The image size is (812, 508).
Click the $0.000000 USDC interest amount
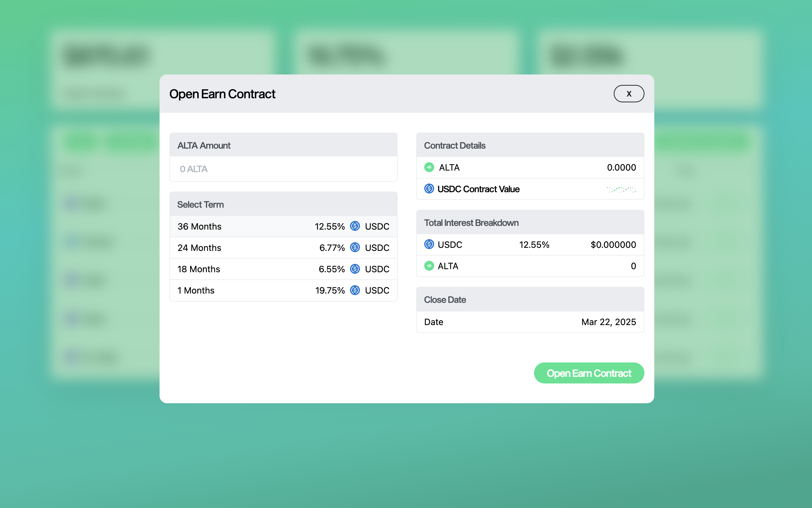coord(613,245)
